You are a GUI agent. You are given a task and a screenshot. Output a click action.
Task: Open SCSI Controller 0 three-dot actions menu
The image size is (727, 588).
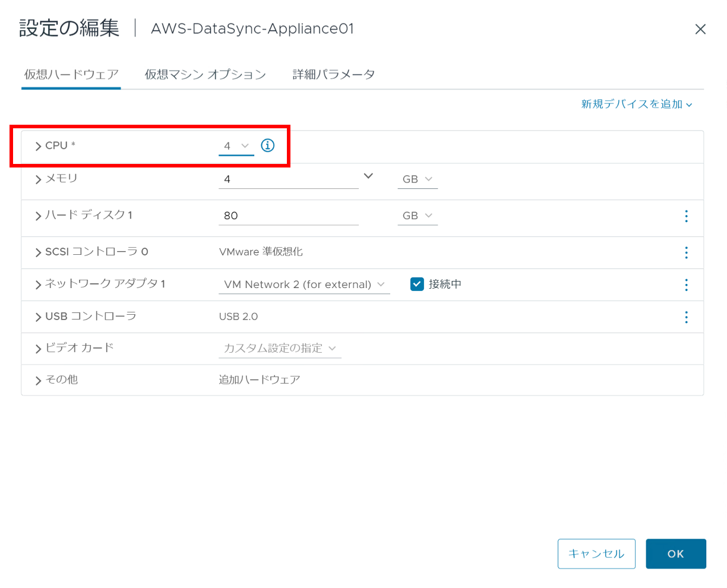(x=686, y=252)
